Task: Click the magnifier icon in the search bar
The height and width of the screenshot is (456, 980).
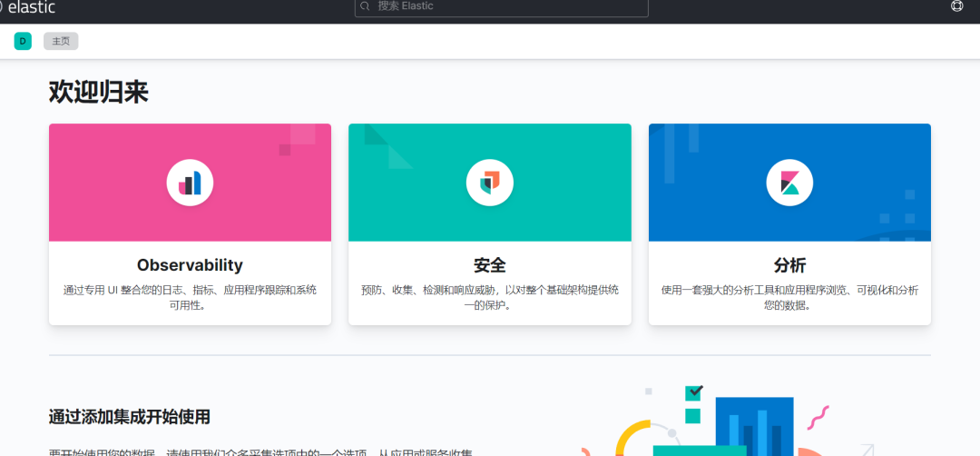Action: point(366,6)
